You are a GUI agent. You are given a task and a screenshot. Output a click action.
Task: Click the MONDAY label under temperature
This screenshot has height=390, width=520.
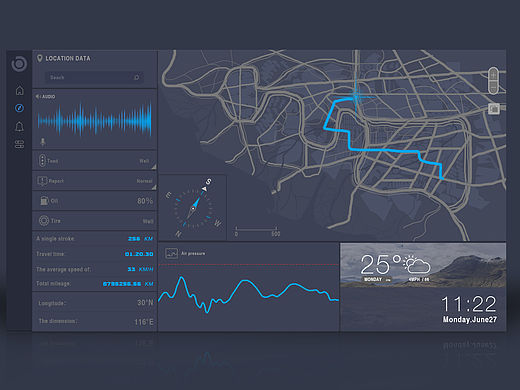pos(373,279)
